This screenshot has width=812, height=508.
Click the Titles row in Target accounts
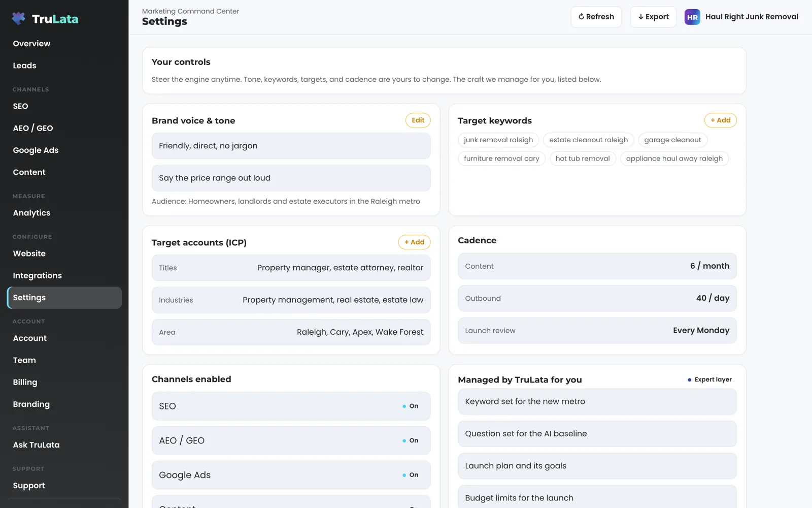291,268
